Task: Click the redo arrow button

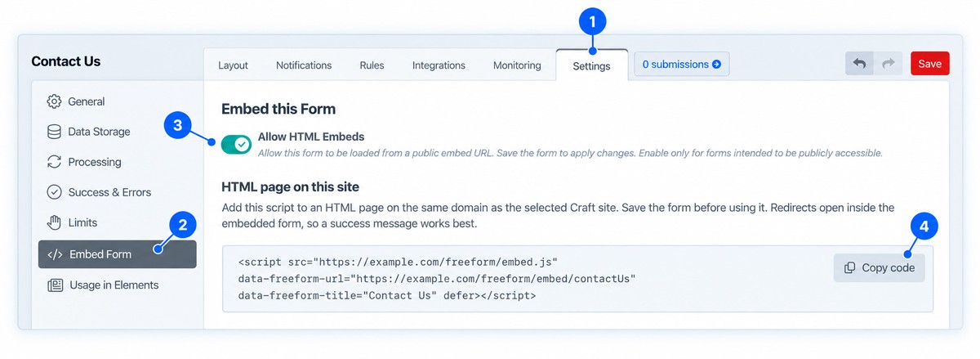Action: pos(889,64)
